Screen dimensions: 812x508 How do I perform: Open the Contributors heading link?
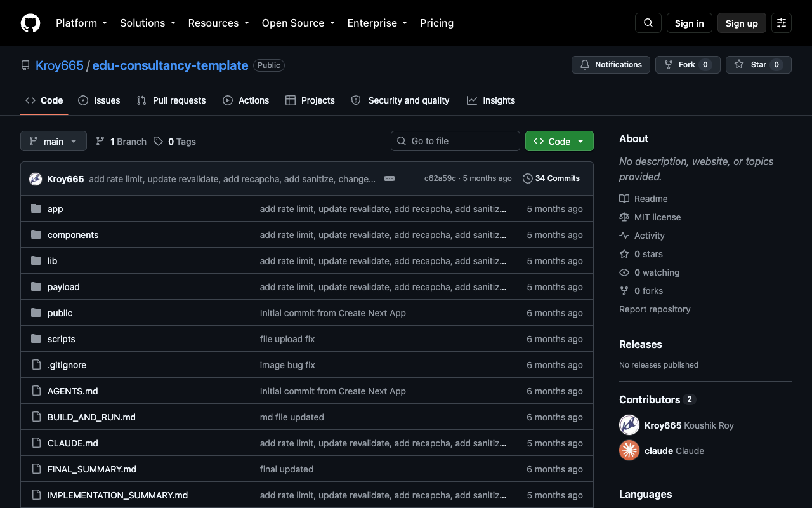[x=657, y=399]
